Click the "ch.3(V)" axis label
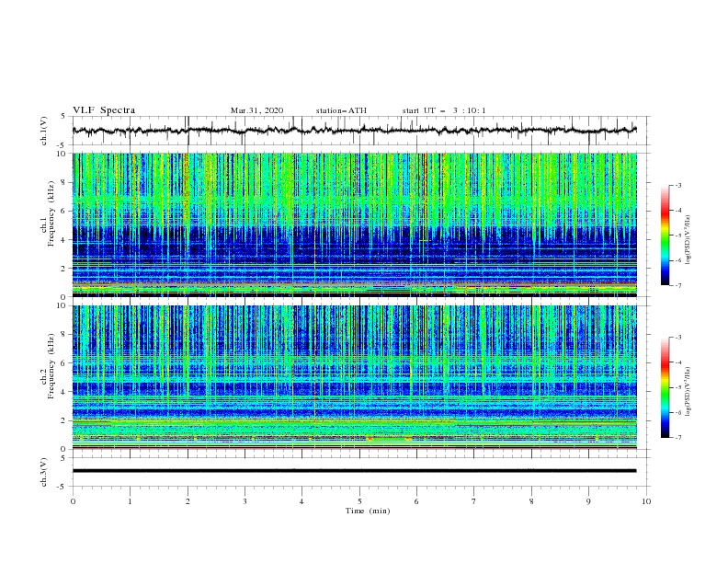Screen dimensions: 728x563 (44, 473)
